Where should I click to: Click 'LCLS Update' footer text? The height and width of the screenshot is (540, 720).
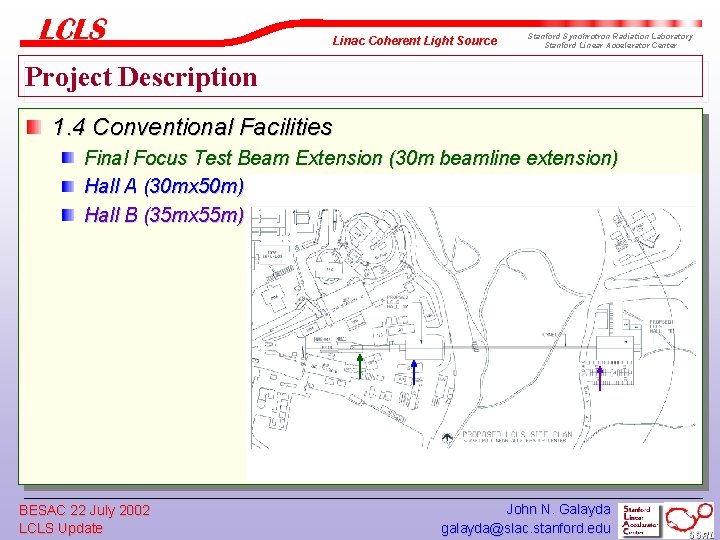pyautogui.click(x=61, y=528)
